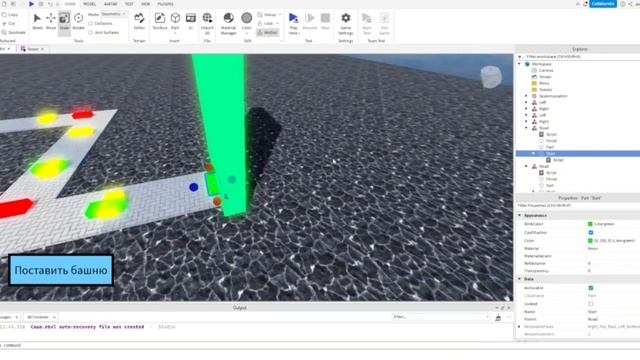Click the blue scale handle in viewport
Image resolution: width=640 pixels, height=360 pixels.
click(194, 187)
